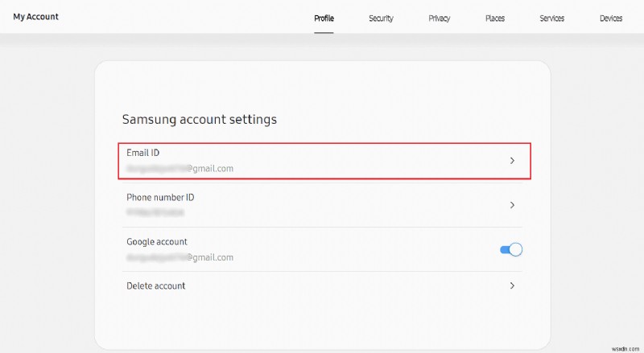Screen dimensions: 644x353
Task: Click the Google account label
Action: point(157,242)
